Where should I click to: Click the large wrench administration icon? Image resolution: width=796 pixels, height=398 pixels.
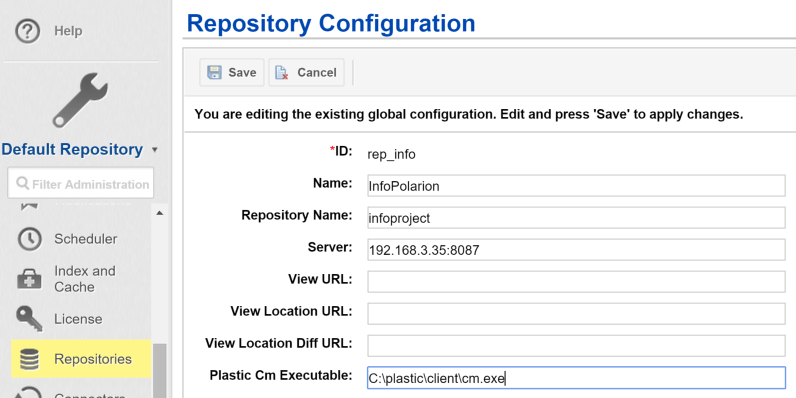(x=80, y=100)
